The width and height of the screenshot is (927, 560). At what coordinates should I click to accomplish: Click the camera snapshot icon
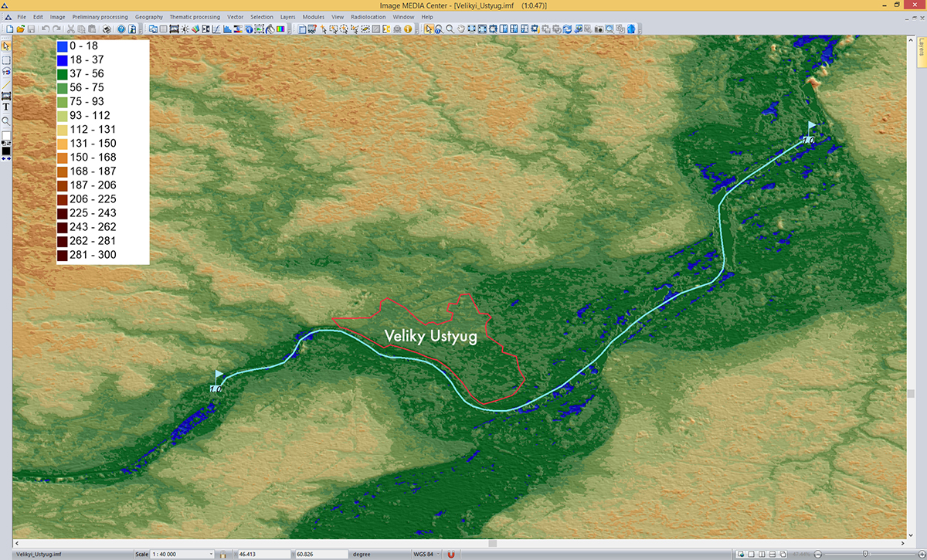(598, 29)
